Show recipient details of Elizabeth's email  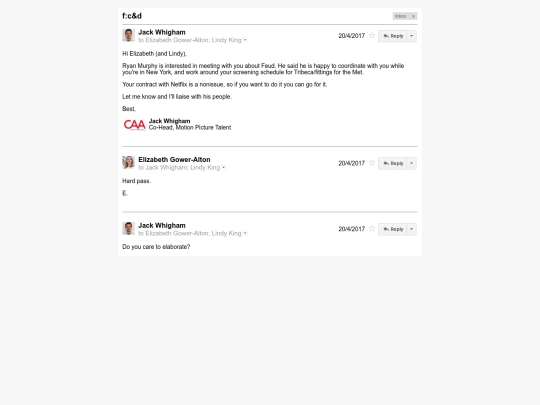point(224,167)
